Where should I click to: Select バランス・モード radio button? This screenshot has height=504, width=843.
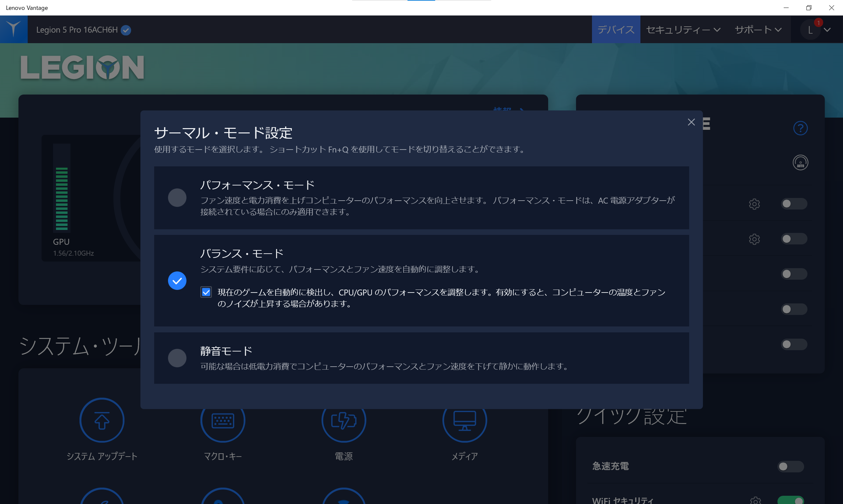(x=177, y=281)
